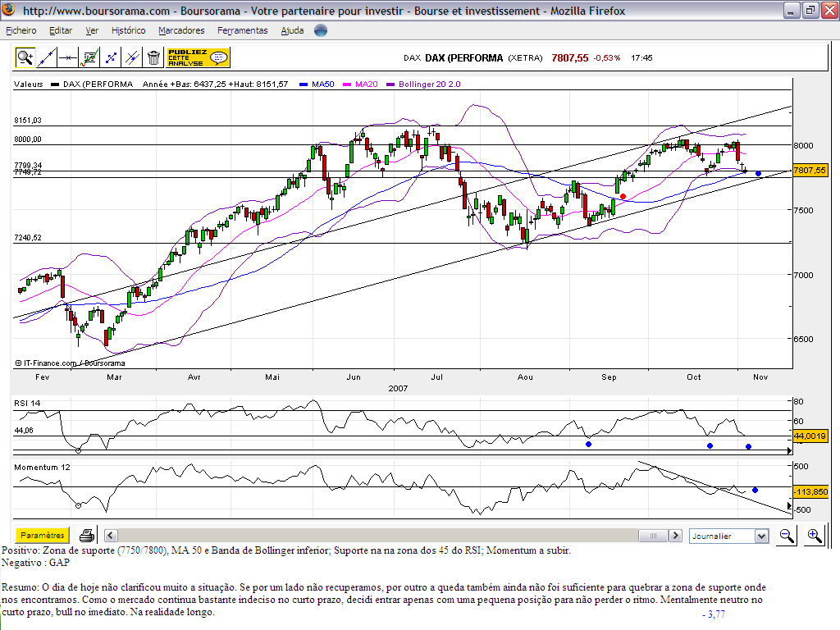Click the Momentum 12 indicator title
Screen dimensions: 840x630
pyautogui.click(x=42, y=467)
